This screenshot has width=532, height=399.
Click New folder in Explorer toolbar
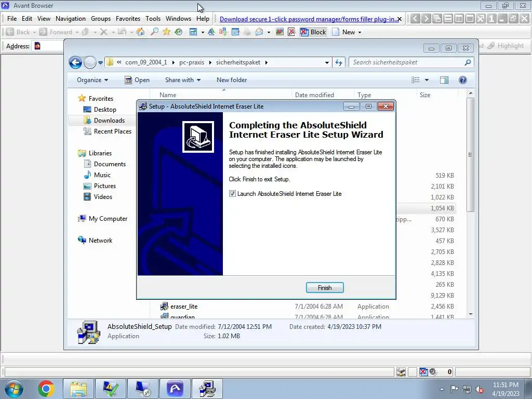tap(232, 80)
